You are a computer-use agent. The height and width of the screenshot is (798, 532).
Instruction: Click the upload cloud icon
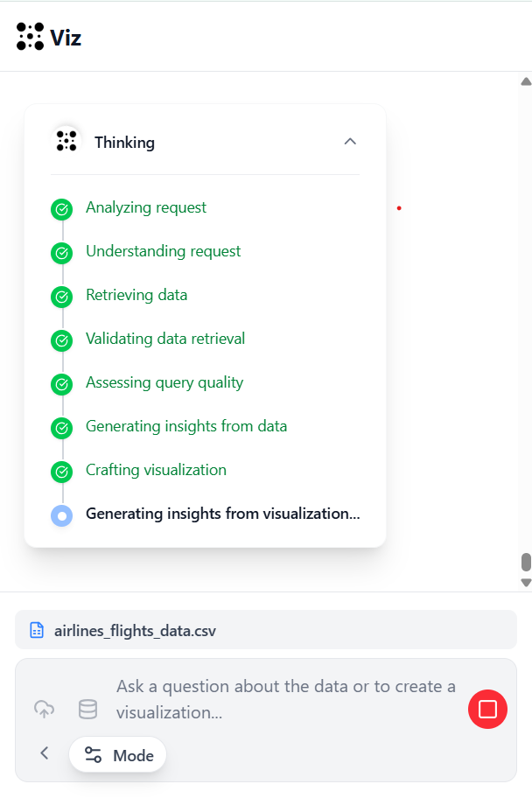coord(44,709)
